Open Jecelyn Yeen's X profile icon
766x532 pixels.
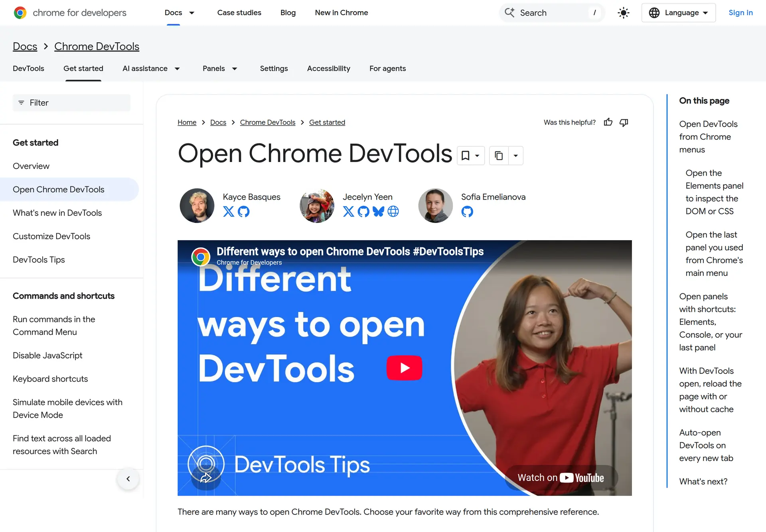(348, 212)
